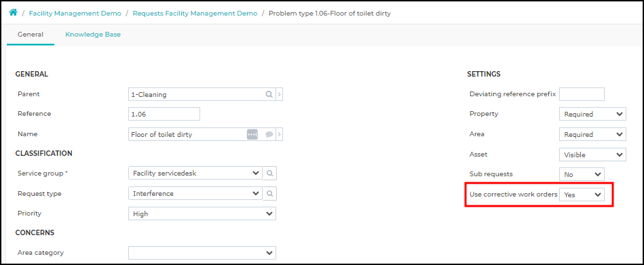Open the Area setting dropdown

point(592,134)
